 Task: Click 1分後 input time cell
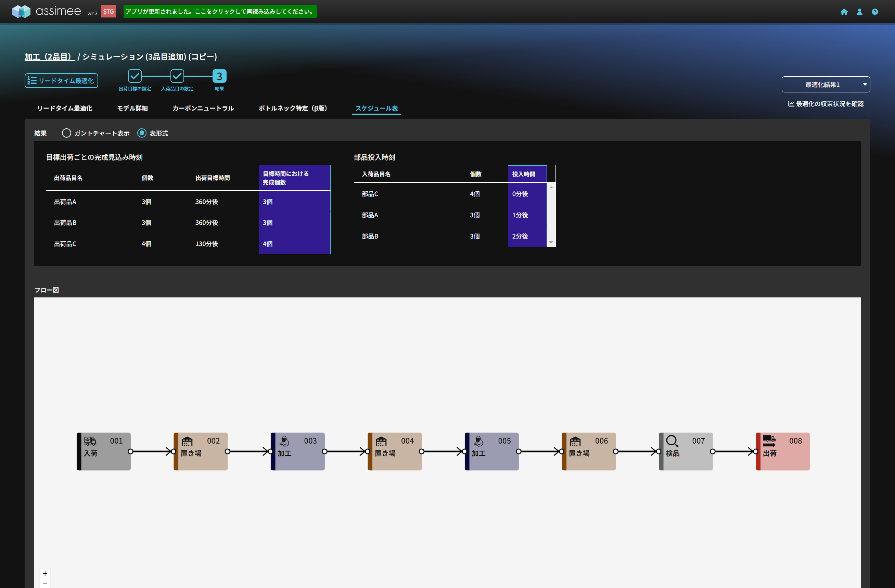pyautogui.click(x=527, y=215)
